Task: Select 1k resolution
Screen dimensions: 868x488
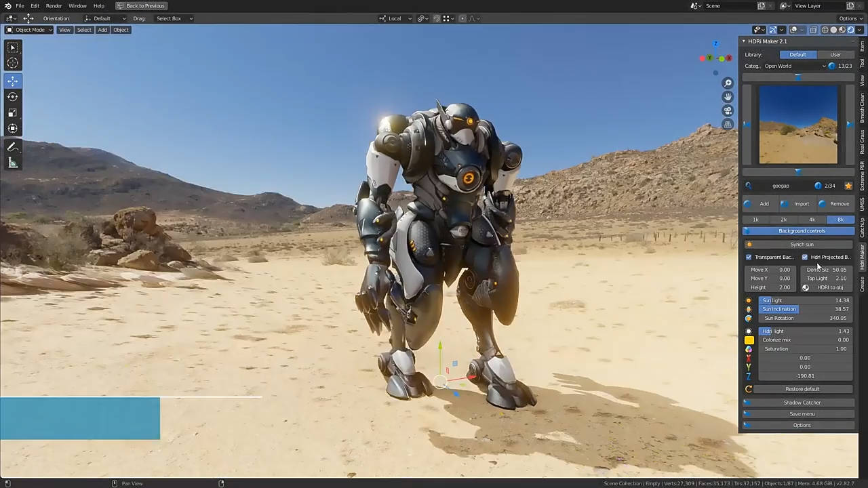Action: (x=755, y=220)
